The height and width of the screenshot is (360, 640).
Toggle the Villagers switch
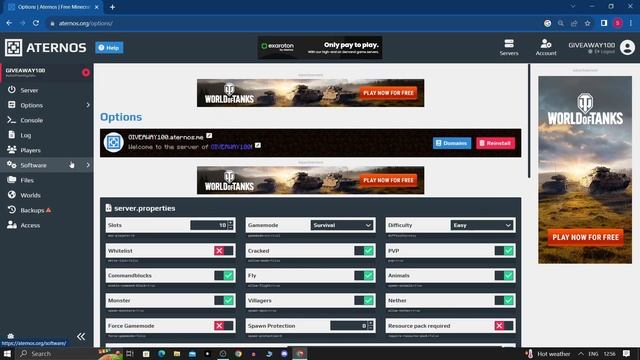364,300
